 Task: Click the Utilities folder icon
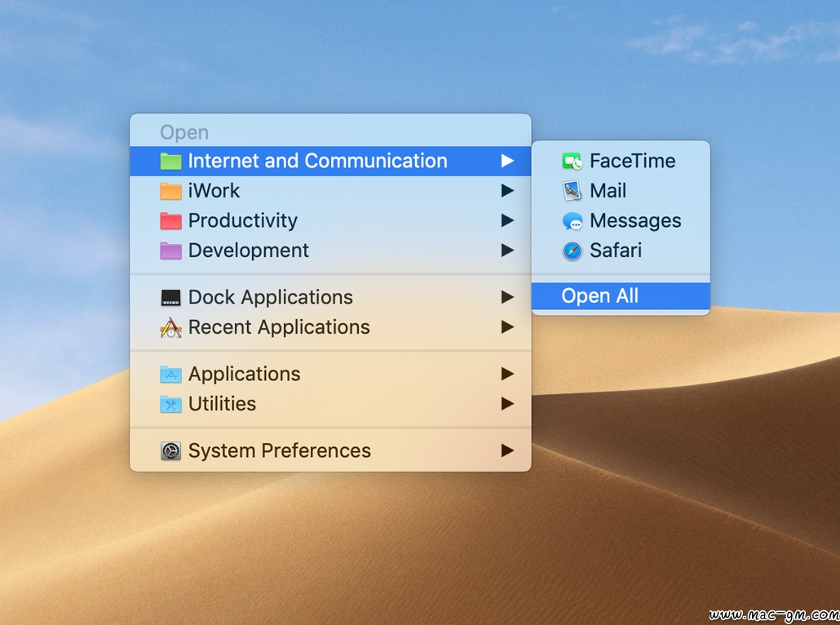tap(170, 404)
